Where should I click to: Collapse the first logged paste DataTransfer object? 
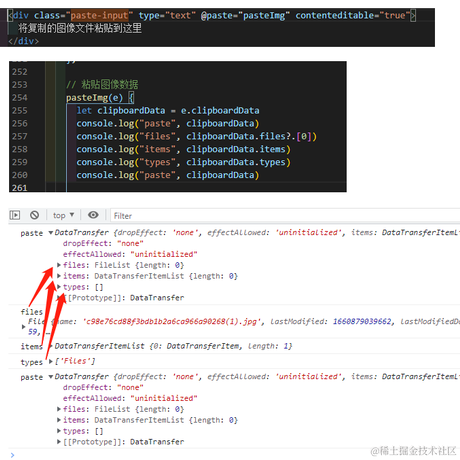[51, 232]
